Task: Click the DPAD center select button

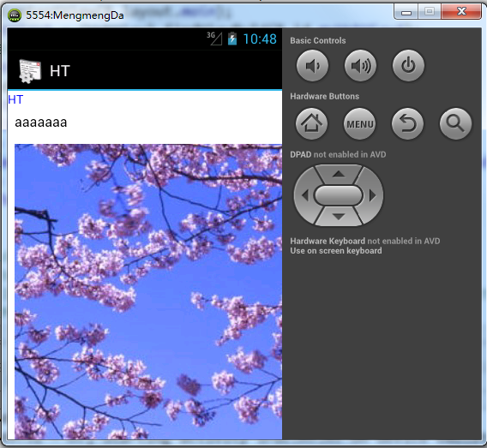Action: (339, 195)
